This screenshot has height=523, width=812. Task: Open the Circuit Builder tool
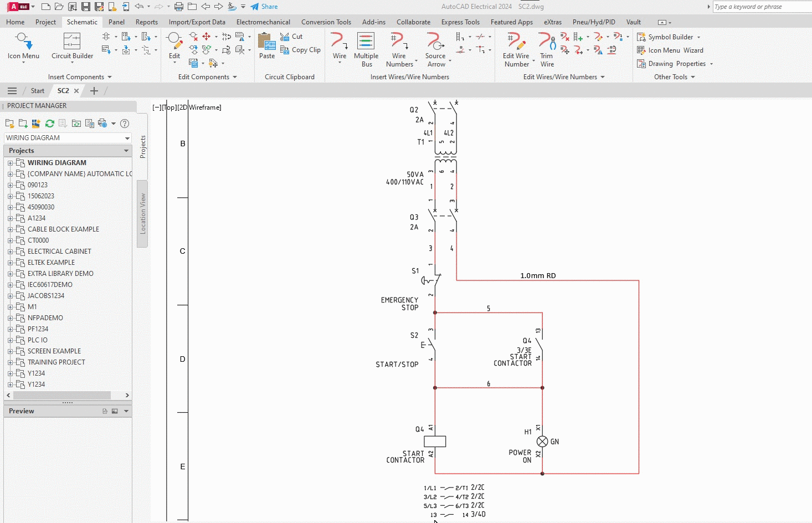click(71, 47)
